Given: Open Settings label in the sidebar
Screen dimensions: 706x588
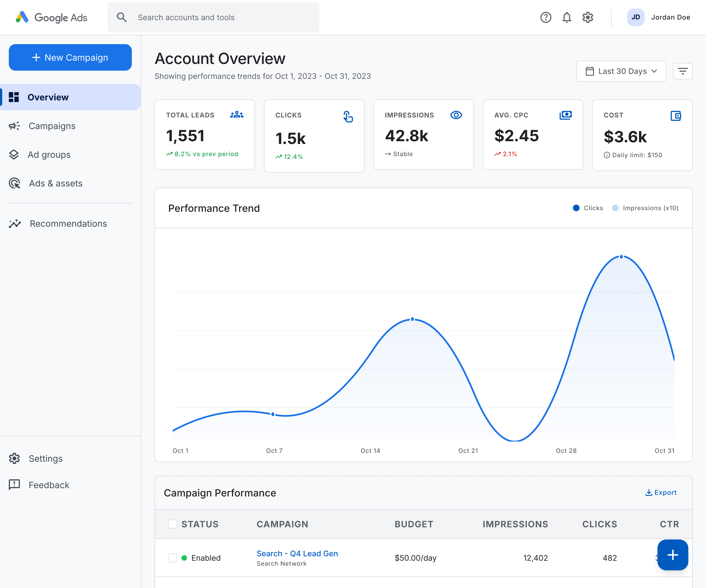Looking at the screenshot, I should [46, 458].
